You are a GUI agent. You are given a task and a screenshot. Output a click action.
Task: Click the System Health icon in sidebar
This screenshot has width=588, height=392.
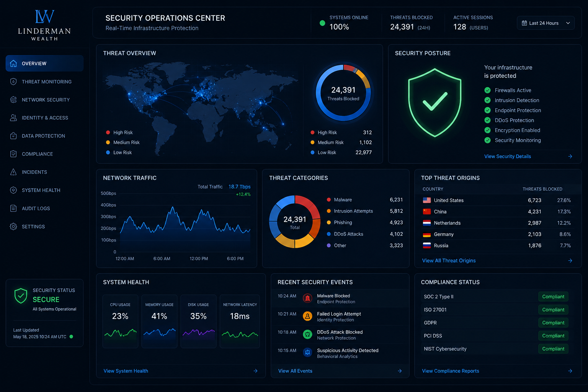pos(13,190)
